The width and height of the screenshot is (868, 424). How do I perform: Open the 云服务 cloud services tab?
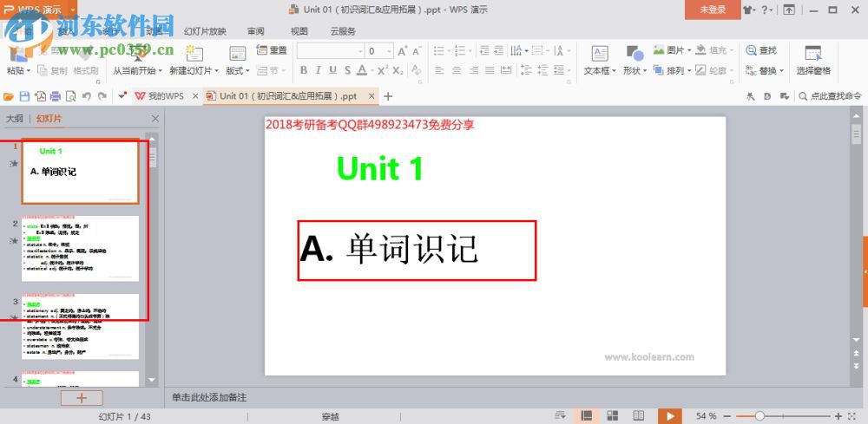click(x=343, y=31)
